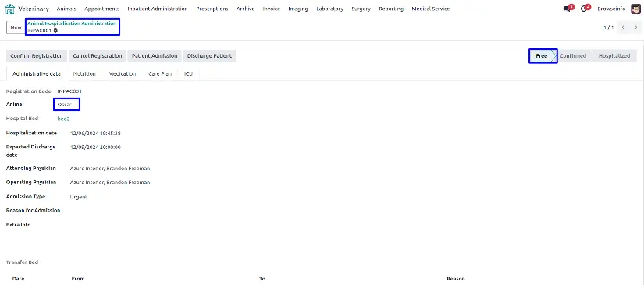This screenshot has width=644, height=285.
Task: Click the Reason column header
Action: pos(456,279)
